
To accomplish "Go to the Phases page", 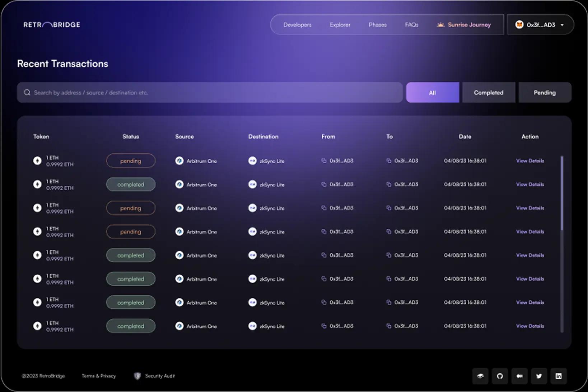I will click(x=378, y=25).
